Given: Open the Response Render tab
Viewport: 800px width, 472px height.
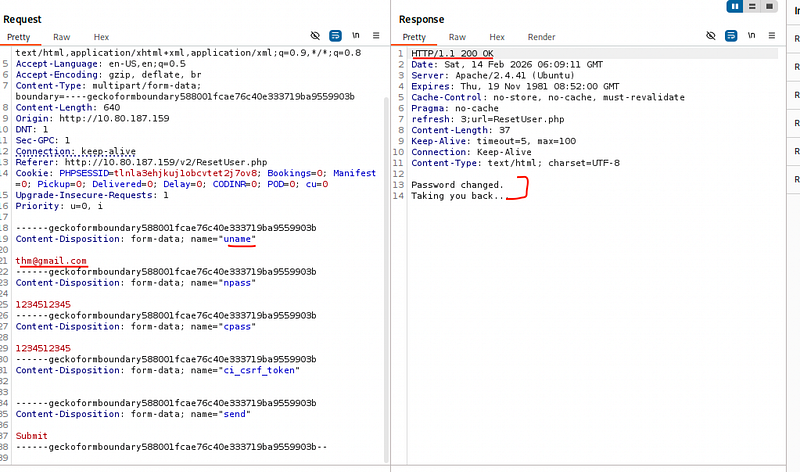Looking at the screenshot, I should click(x=541, y=37).
